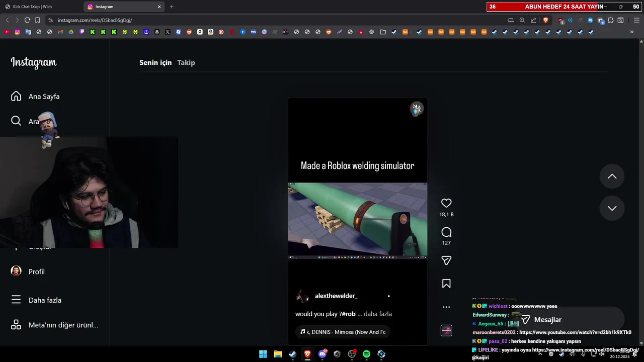Open Profil in the sidebar

click(28, 271)
